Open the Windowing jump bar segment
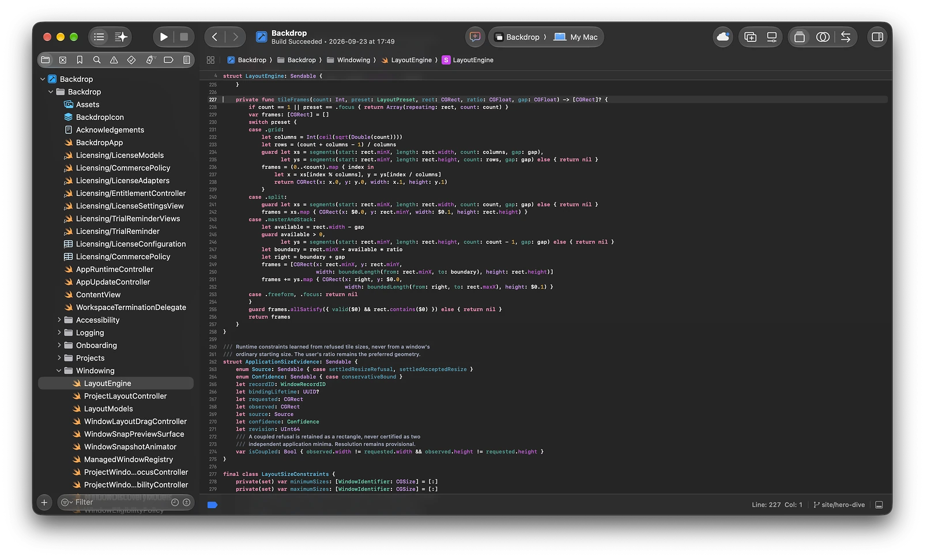 (x=348, y=60)
